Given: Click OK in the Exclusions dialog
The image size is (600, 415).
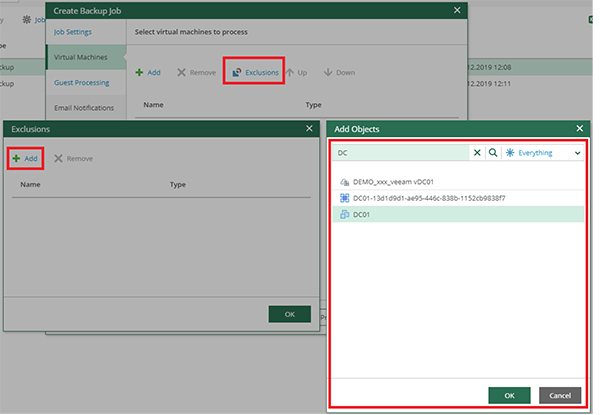Looking at the screenshot, I should click(289, 314).
